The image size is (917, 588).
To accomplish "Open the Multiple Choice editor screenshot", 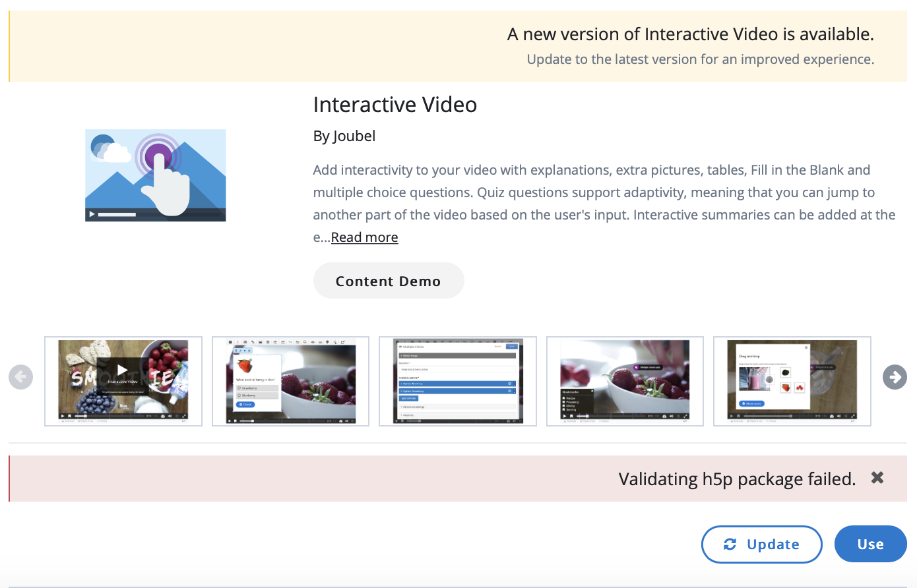I will (x=458, y=381).
